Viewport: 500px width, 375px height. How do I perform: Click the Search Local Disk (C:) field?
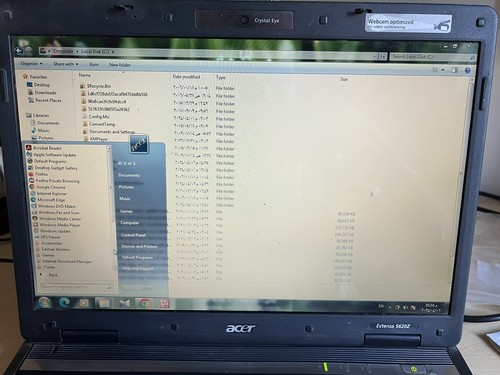pyautogui.click(x=432, y=57)
